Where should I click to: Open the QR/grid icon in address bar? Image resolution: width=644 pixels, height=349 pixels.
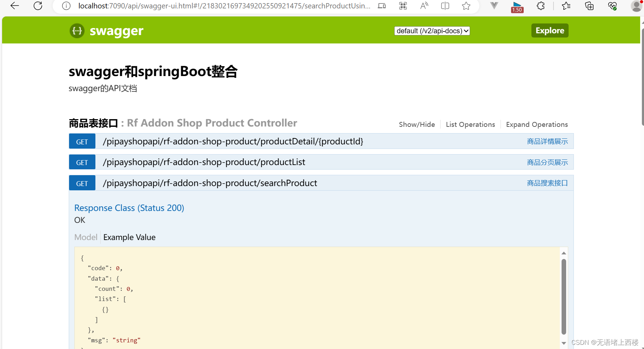(x=403, y=6)
